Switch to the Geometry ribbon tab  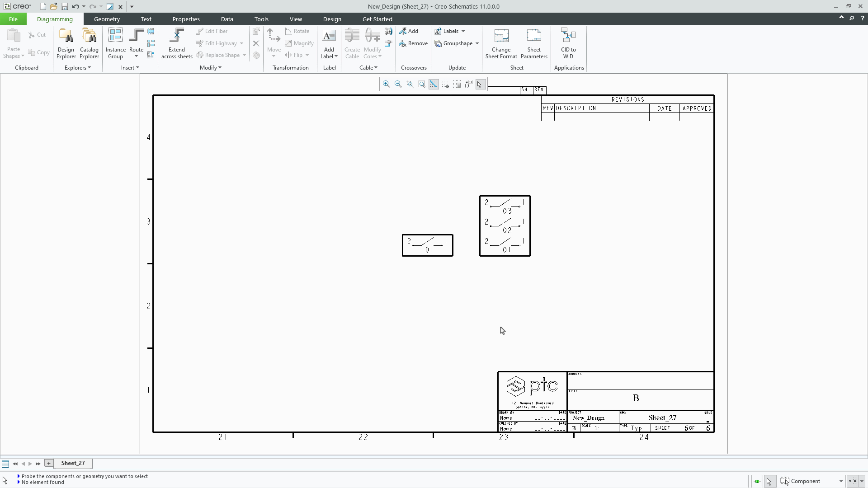point(107,19)
